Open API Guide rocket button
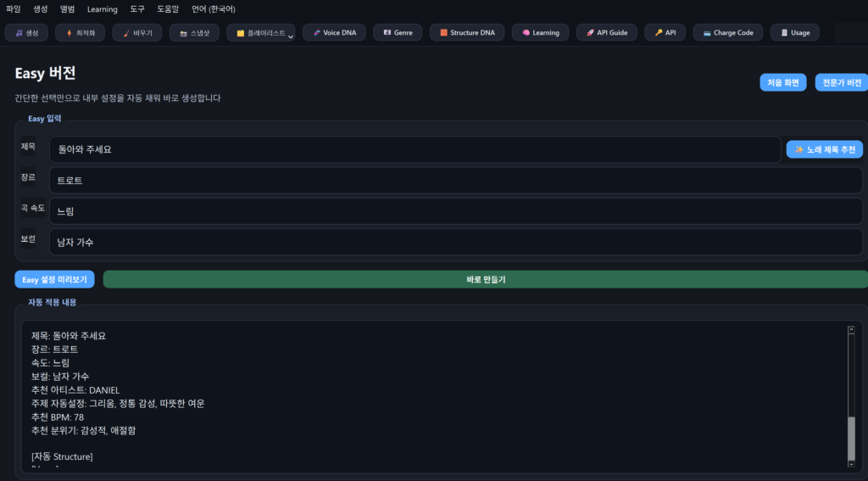This screenshot has width=868, height=481. [607, 33]
